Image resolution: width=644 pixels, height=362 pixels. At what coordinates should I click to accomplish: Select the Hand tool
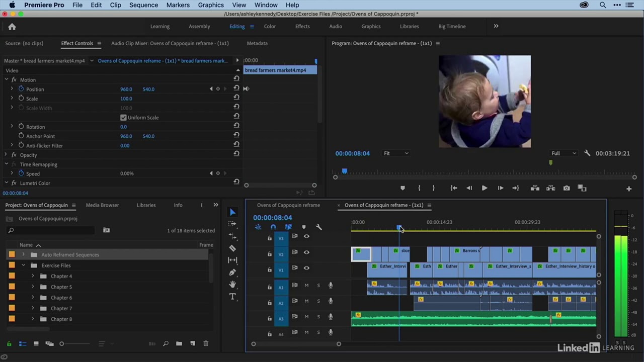(x=232, y=284)
